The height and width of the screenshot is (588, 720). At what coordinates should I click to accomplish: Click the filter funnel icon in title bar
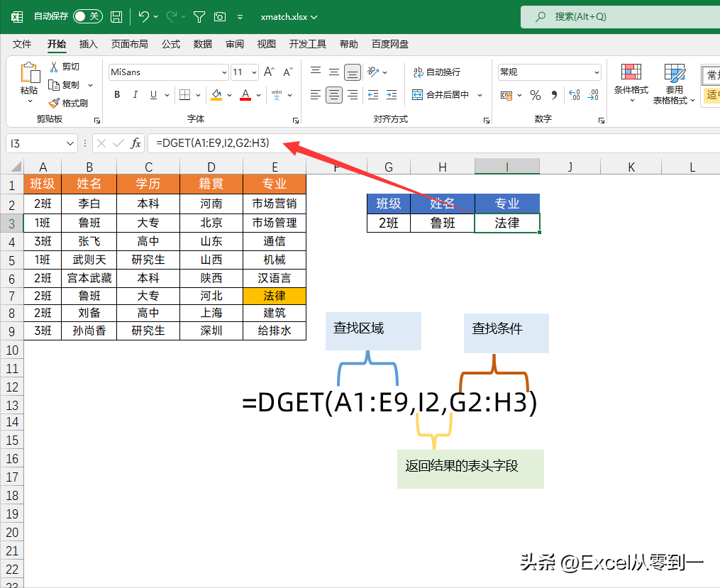(x=199, y=17)
